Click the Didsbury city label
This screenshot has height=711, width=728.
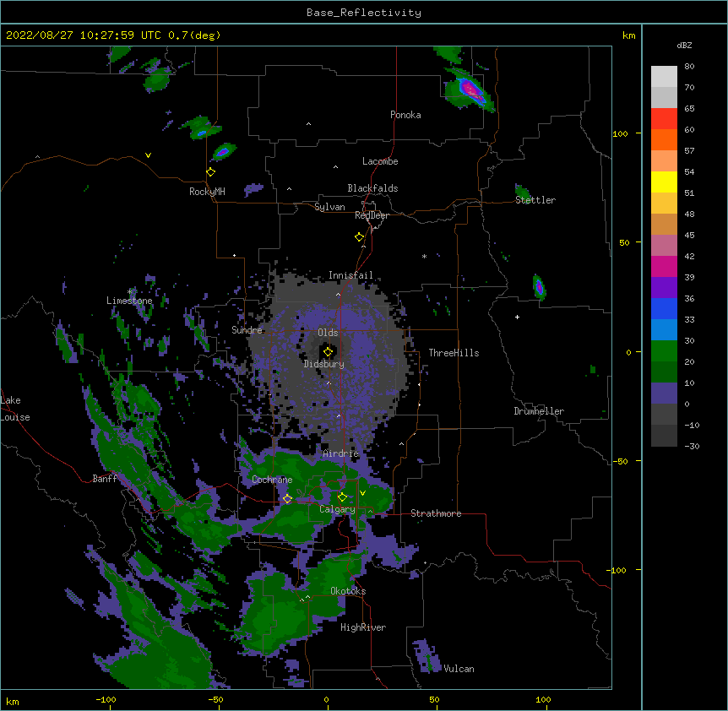[x=324, y=364]
